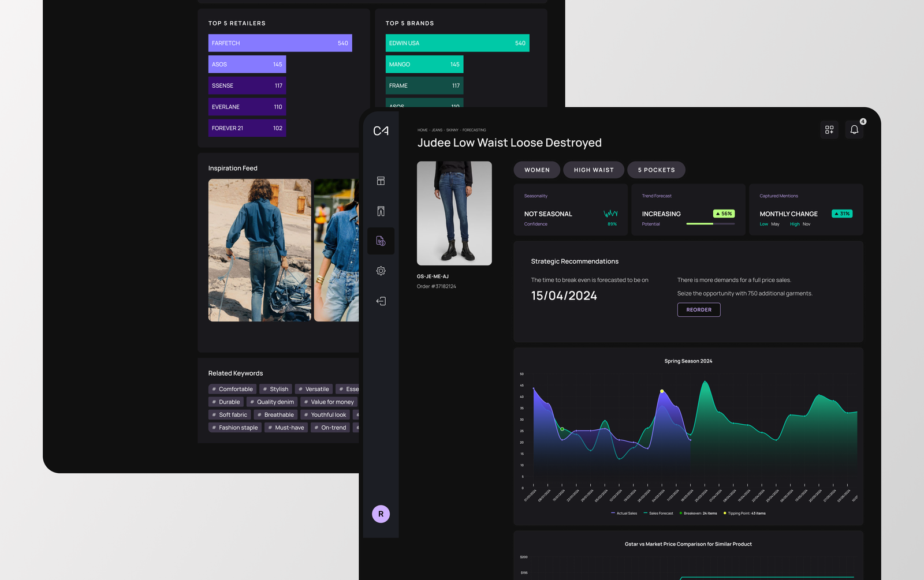Go to HOME in the breadcrumb

(x=423, y=130)
